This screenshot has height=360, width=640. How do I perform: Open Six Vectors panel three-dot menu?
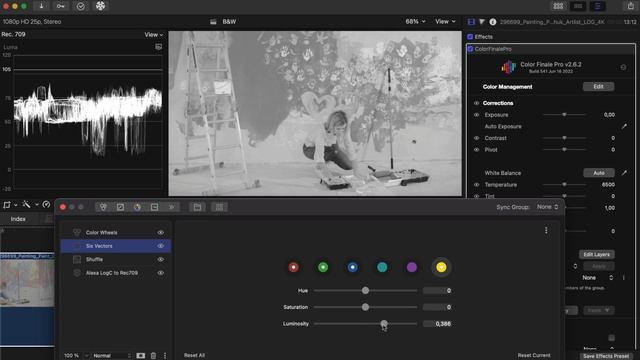[546, 231]
